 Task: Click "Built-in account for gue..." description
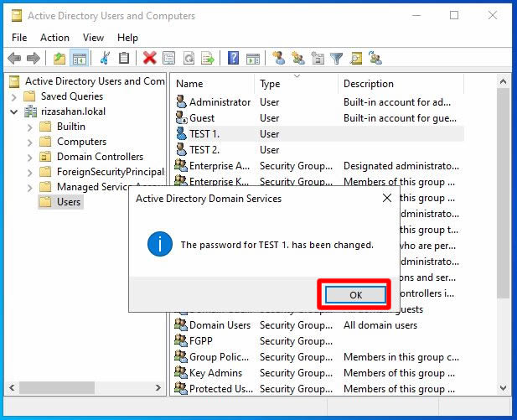(400, 118)
